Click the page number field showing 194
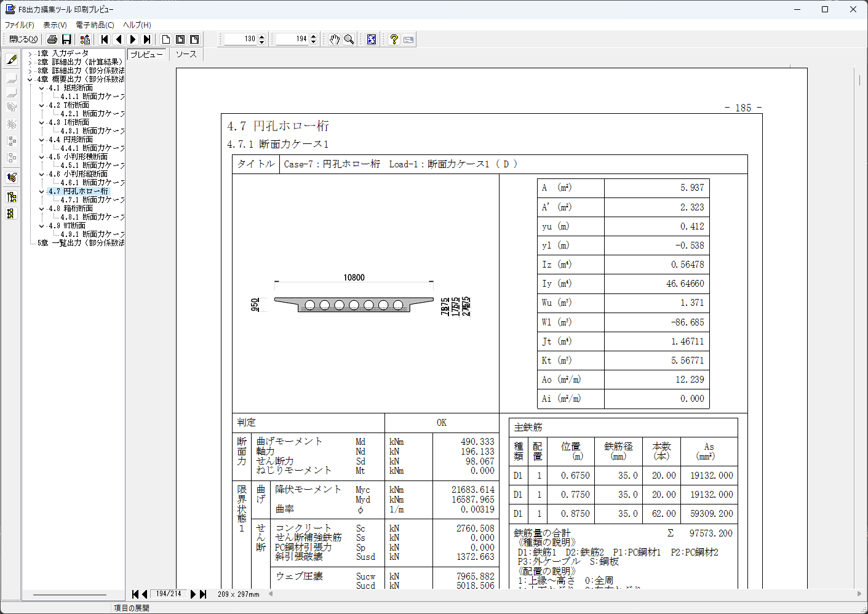 click(x=292, y=39)
